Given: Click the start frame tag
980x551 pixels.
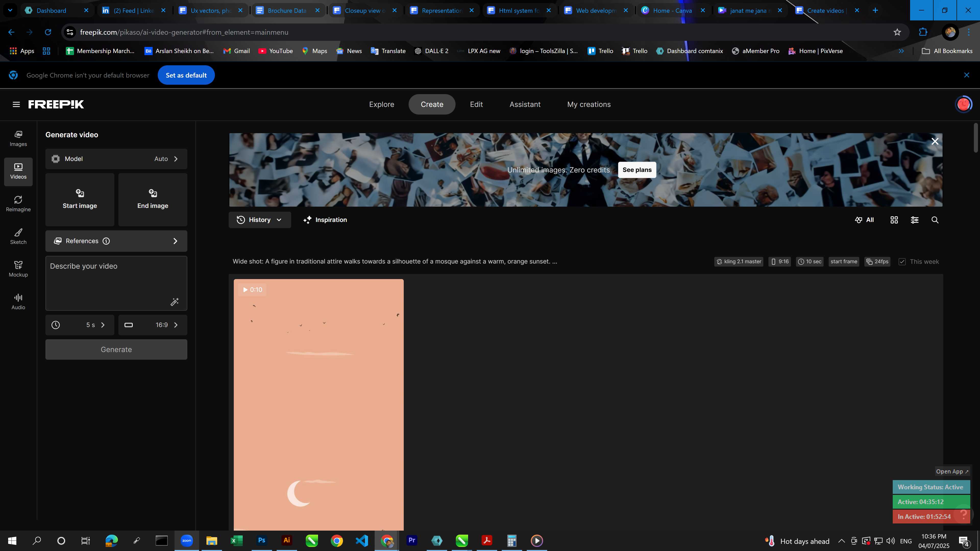Looking at the screenshot, I should point(844,262).
